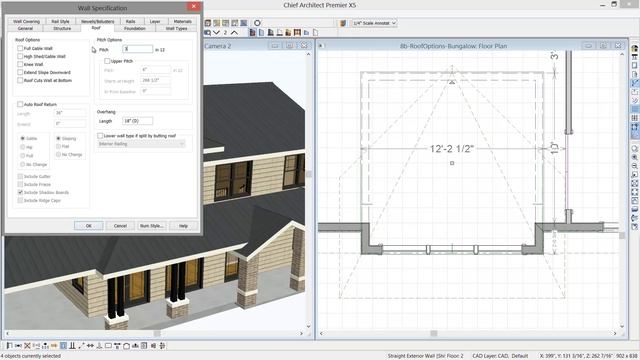Click the topmost icon on right vertical toolbar
This screenshot has height=360, width=640.
click(x=635, y=48)
